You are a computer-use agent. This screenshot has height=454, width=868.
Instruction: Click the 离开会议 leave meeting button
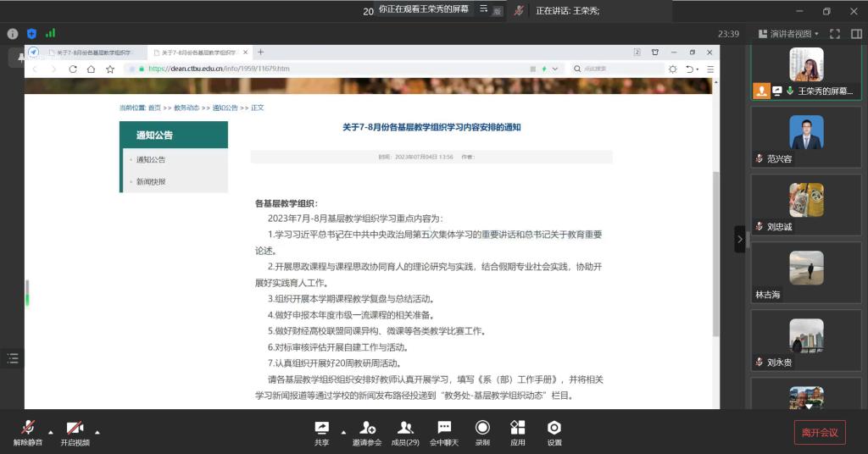pyautogui.click(x=819, y=432)
